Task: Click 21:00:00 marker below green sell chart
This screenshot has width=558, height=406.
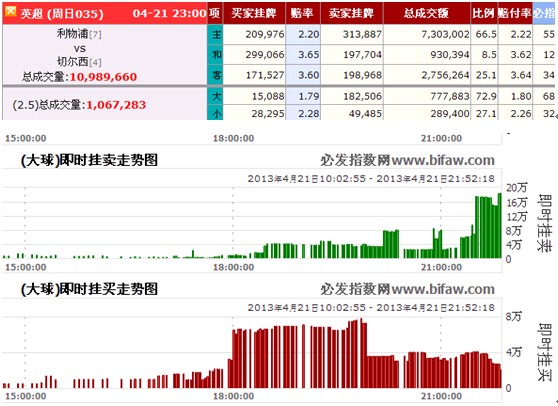Action: 441,268
